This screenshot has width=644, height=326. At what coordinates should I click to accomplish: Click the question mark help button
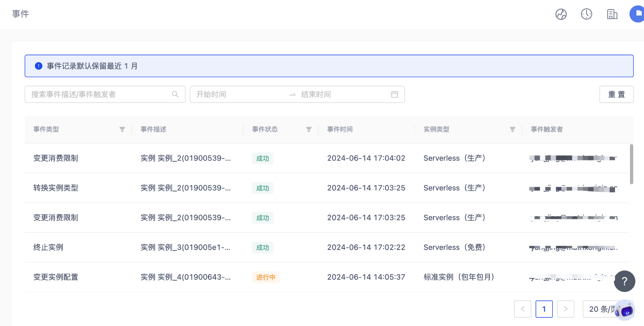pos(624,281)
